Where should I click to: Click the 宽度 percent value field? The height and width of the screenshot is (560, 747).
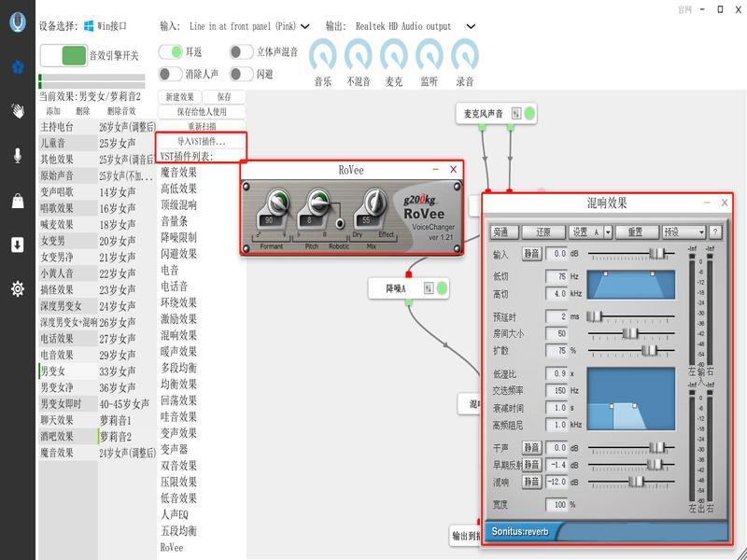tap(557, 504)
